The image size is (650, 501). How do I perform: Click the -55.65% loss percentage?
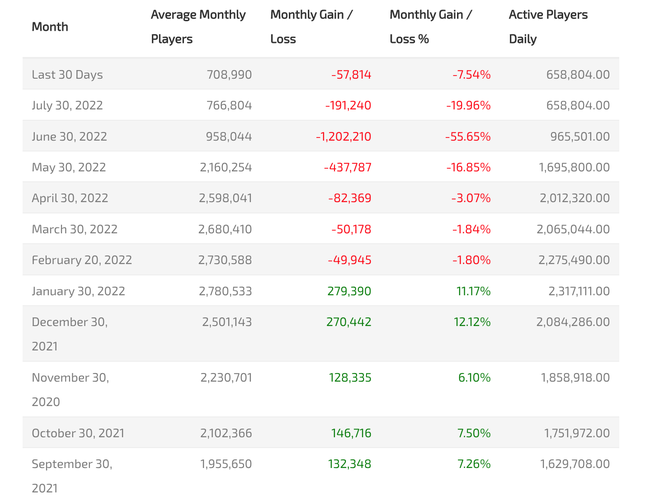pos(468,137)
